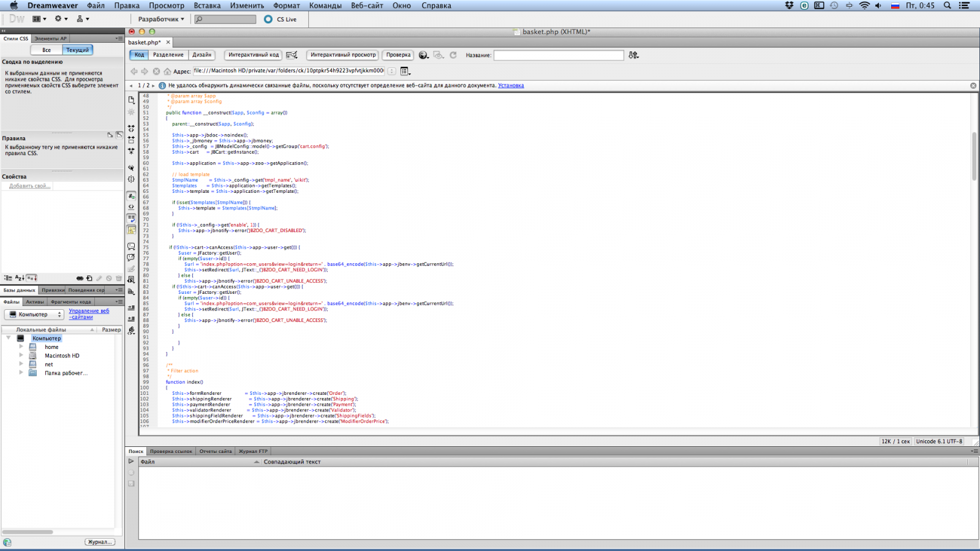Switch to Разделение view
980x551 pixels.
(168, 55)
